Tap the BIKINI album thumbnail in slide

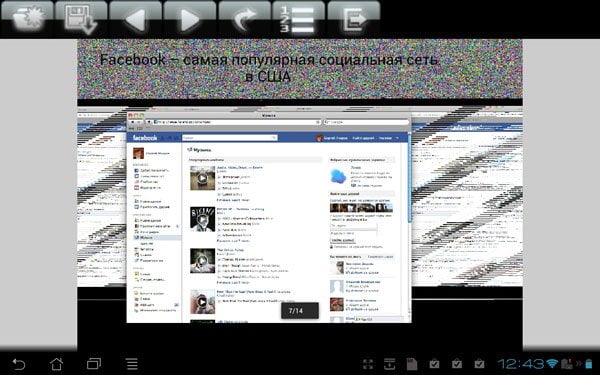[x=202, y=219]
